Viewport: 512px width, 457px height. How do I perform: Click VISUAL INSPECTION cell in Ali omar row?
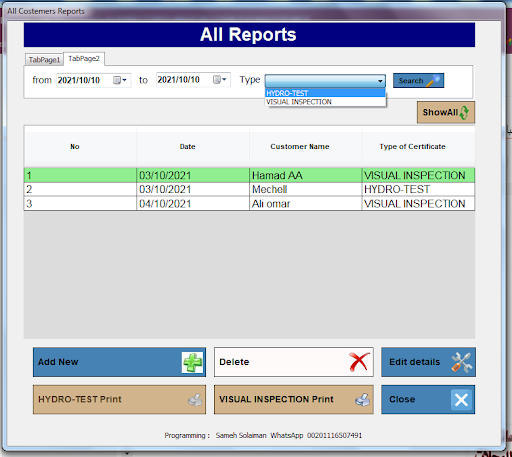418,204
